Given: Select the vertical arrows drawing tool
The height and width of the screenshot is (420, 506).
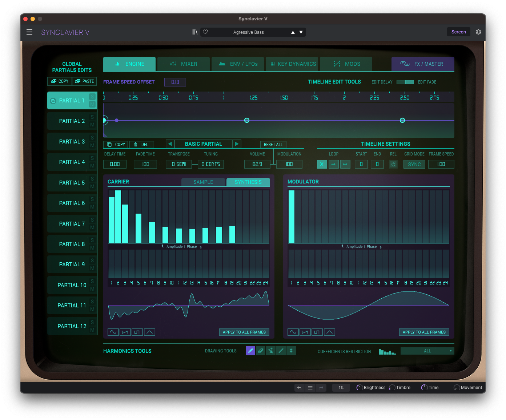Looking at the screenshot, I should tap(291, 351).
